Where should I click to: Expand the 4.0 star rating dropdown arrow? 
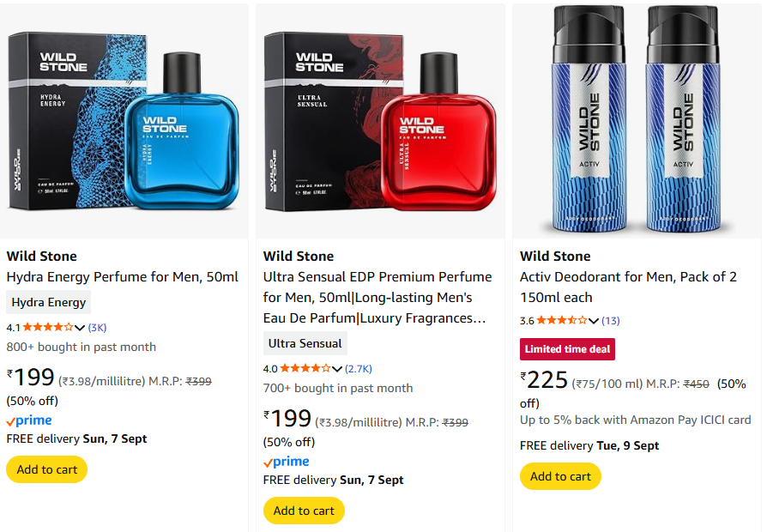pyautogui.click(x=337, y=369)
